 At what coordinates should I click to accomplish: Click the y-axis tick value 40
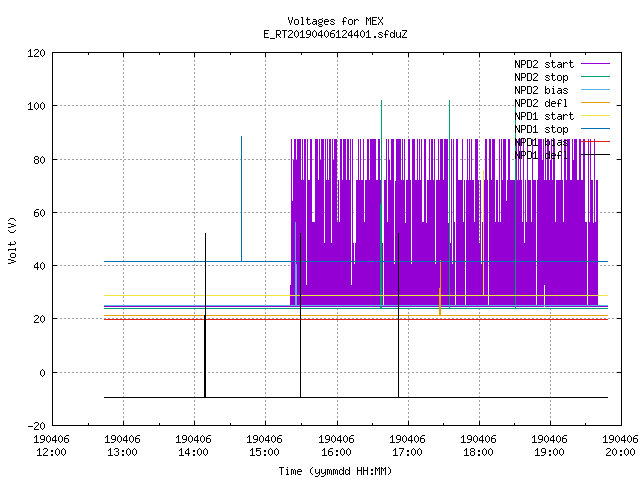tap(39, 266)
